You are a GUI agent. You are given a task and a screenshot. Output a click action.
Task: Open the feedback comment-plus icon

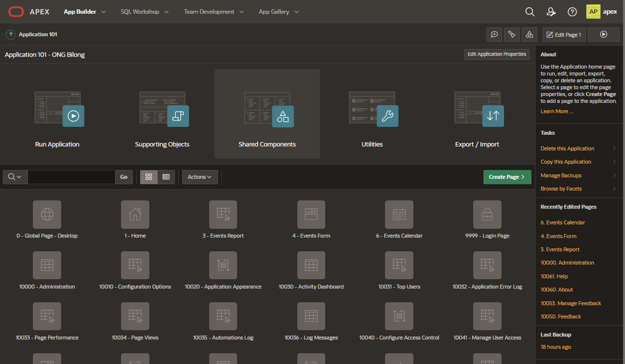coord(494,34)
